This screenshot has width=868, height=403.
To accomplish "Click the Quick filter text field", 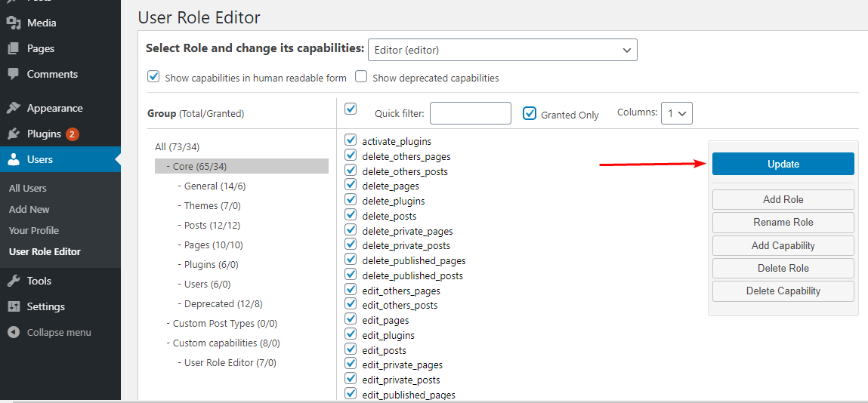I will tap(470, 113).
